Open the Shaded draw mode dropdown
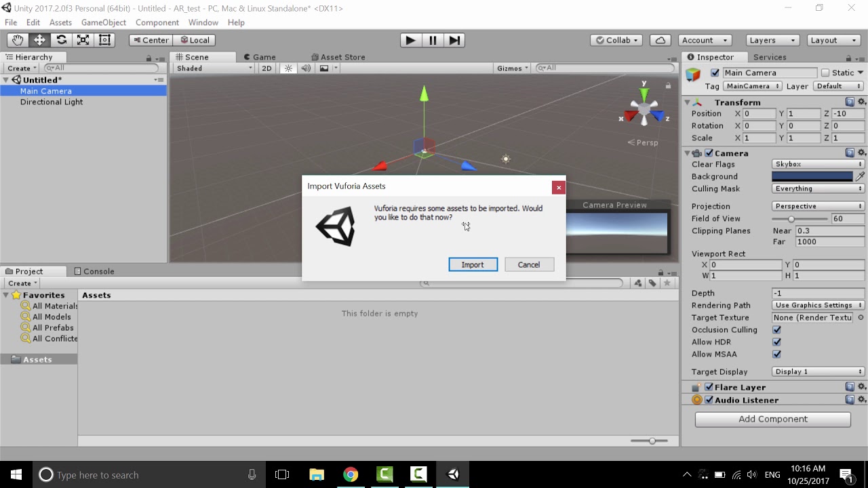Image resolution: width=868 pixels, height=488 pixels. click(214, 68)
